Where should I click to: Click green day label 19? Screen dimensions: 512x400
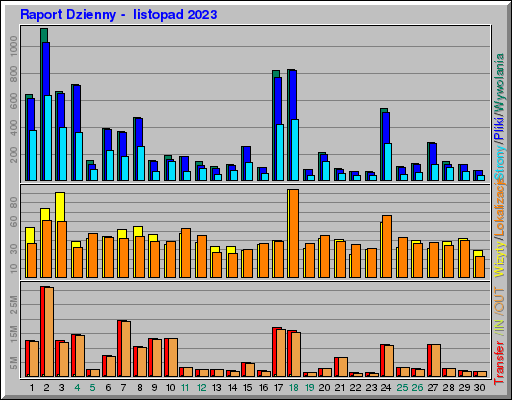coord(309,388)
